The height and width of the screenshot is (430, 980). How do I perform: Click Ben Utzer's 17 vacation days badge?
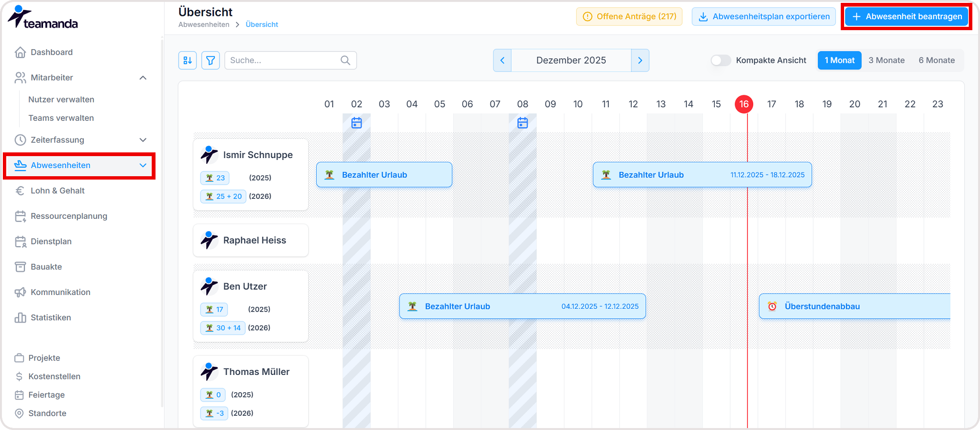[214, 309]
